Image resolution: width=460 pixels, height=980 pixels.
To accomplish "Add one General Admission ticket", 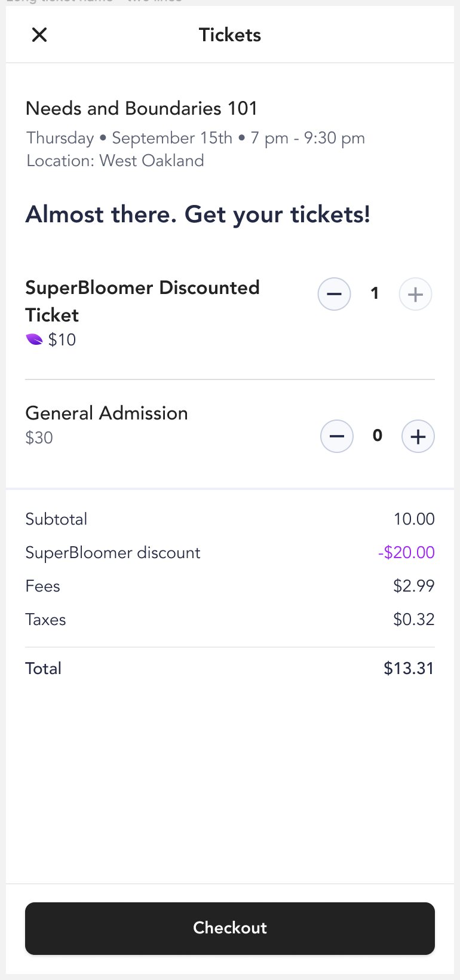I will point(418,436).
